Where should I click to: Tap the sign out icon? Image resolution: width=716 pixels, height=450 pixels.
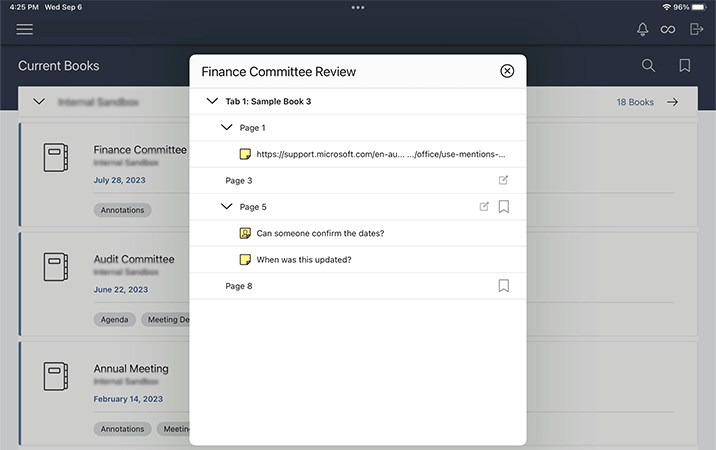coord(697,29)
